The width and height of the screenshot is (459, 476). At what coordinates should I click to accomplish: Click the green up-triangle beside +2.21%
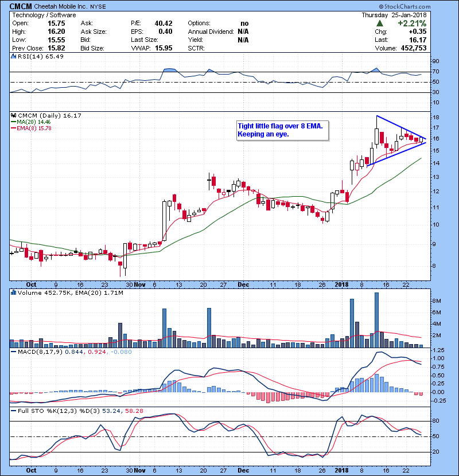[x=379, y=24]
